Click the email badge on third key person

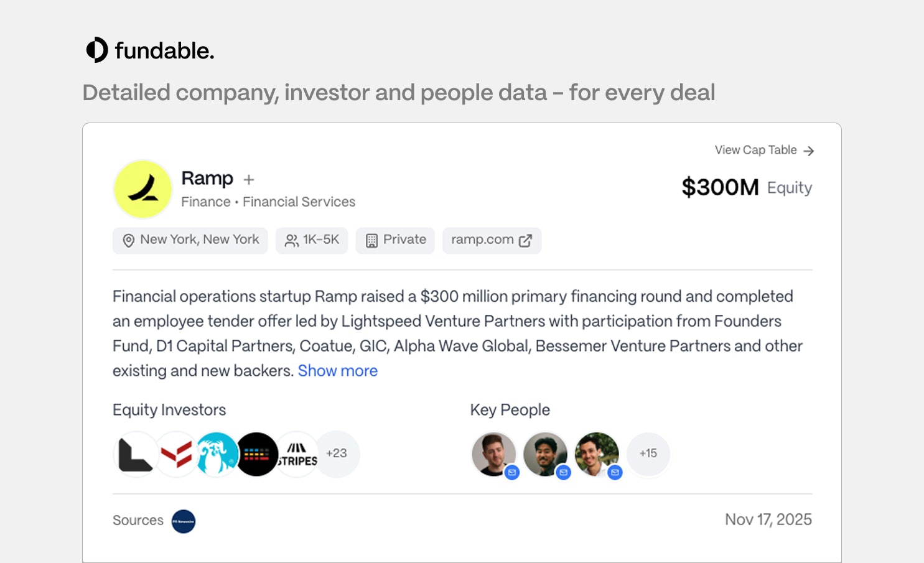coord(615,473)
